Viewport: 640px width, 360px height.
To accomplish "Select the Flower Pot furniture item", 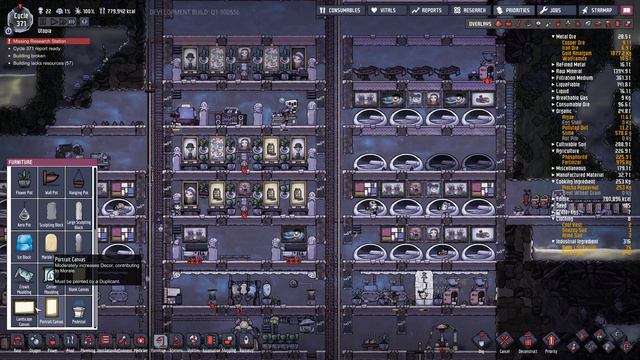I will click(24, 182).
